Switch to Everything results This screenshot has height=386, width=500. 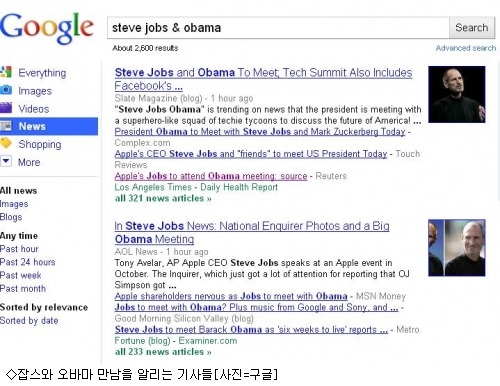[x=42, y=73]
